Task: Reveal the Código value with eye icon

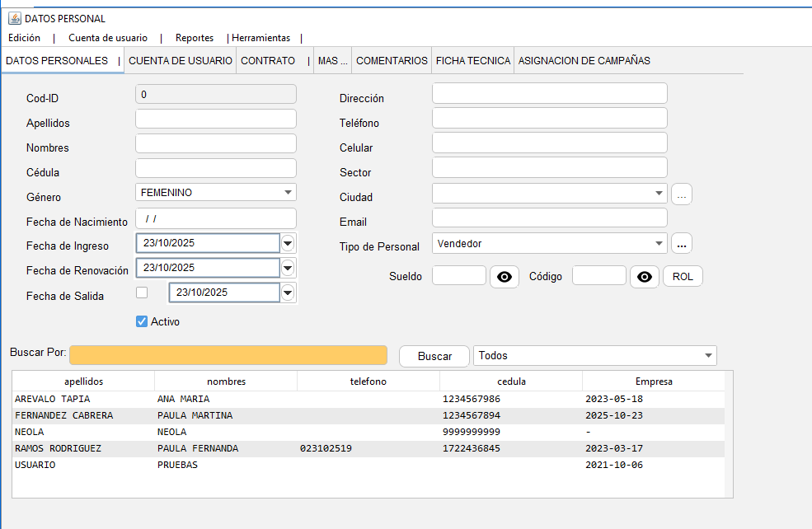Action: tap(644, 277)
